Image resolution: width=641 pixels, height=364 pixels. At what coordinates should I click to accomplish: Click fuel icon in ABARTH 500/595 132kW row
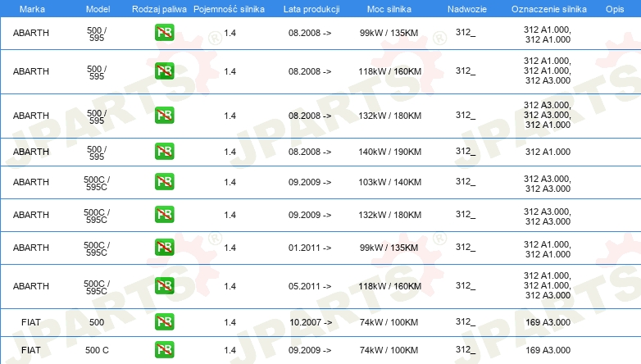164,116
